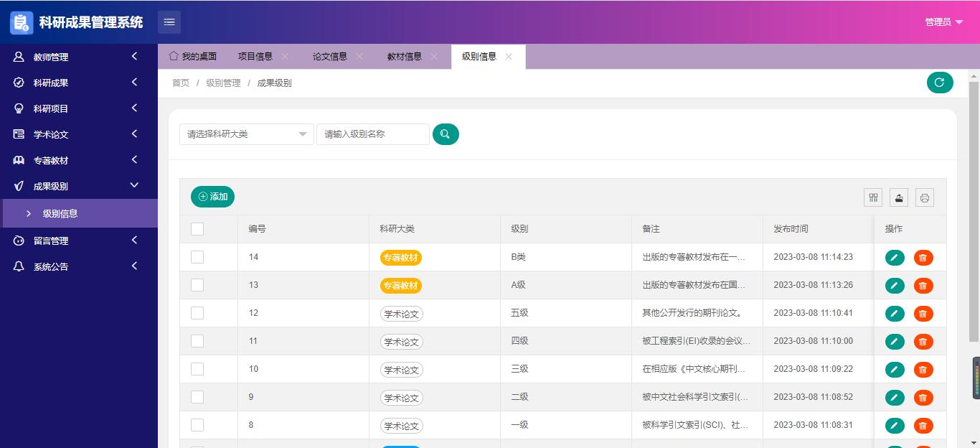Delete row number 12 with trash icon
This screenshot has width=980, height=448.
point(923,314)
